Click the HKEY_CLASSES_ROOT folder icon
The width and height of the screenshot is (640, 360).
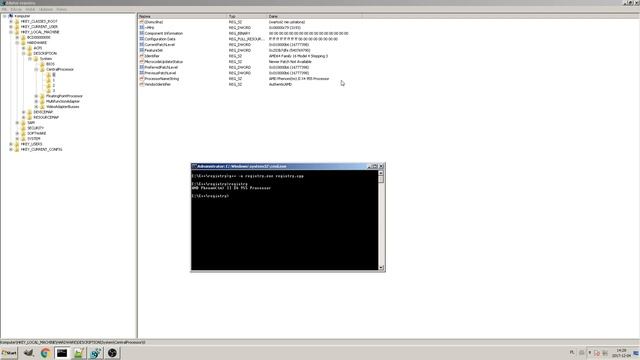point(17,21)
